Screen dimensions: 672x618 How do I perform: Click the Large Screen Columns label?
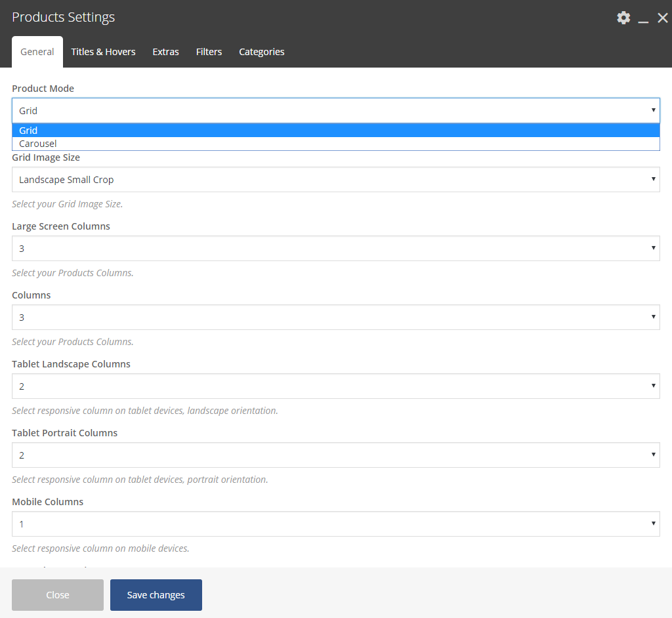click(x=61, y=226)
